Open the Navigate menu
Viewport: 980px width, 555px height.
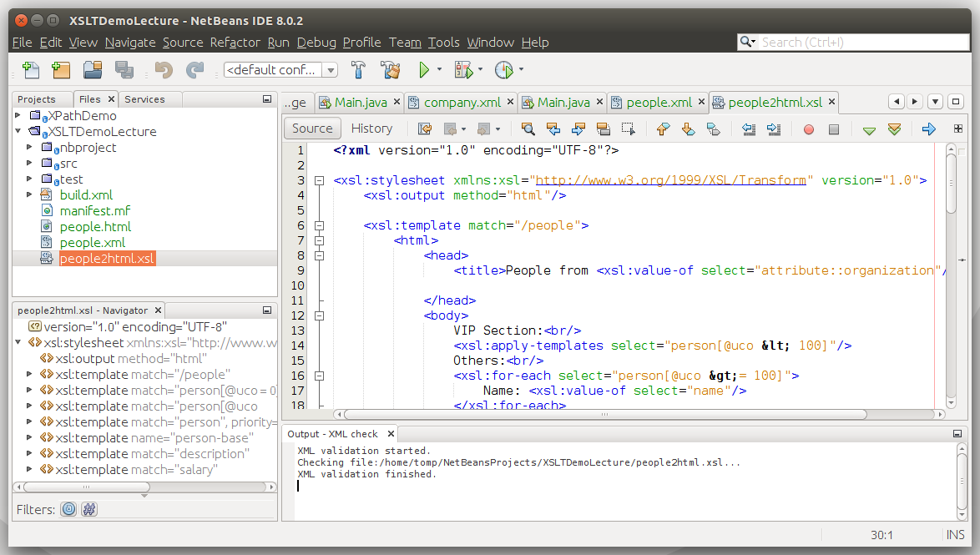[x=130, y=43]
